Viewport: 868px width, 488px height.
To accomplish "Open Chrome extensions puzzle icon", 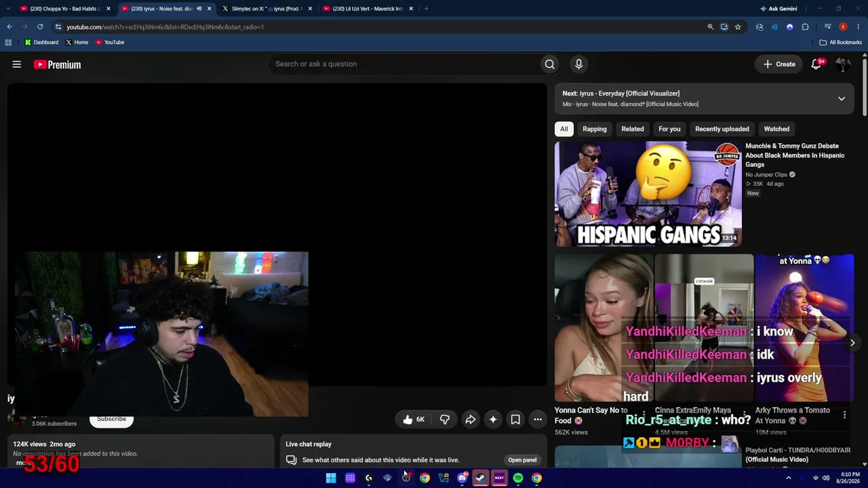I will [x=805, y=27].
